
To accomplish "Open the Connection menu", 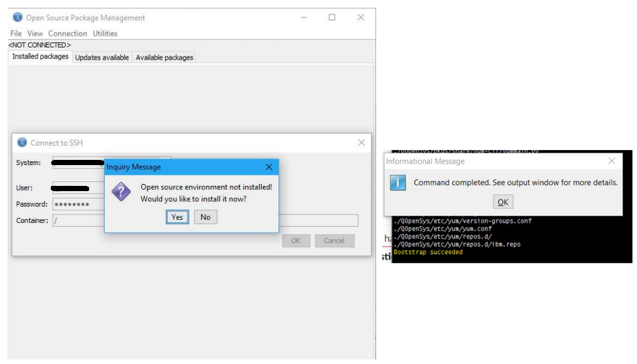I will (x=68, y=33).
